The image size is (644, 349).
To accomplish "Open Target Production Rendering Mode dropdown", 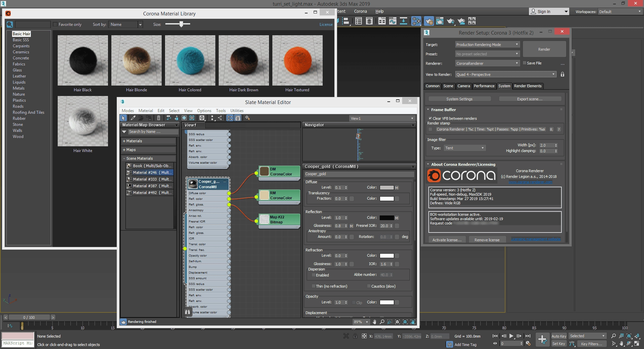I will coord(487,44).
